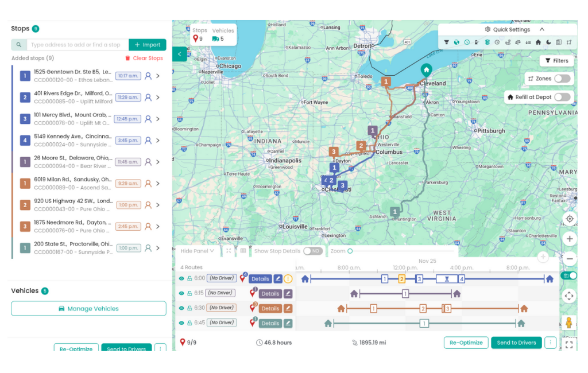Click the Send to Drivers button
Image resolution: width=588 pixels, height=373 pixels.
click(516, 343)
